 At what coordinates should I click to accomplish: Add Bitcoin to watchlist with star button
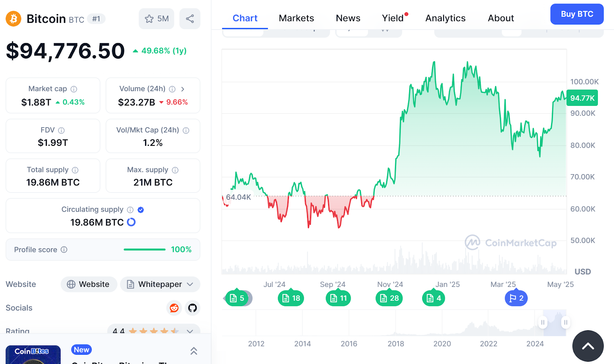(156, 18)
